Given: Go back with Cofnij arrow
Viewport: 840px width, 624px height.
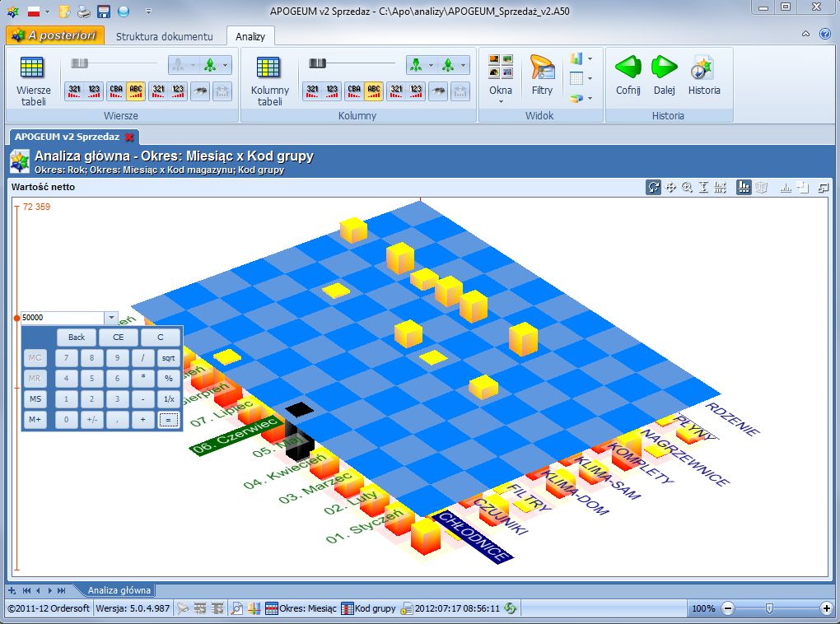Looking at the screenshot, I should point(628,75).
